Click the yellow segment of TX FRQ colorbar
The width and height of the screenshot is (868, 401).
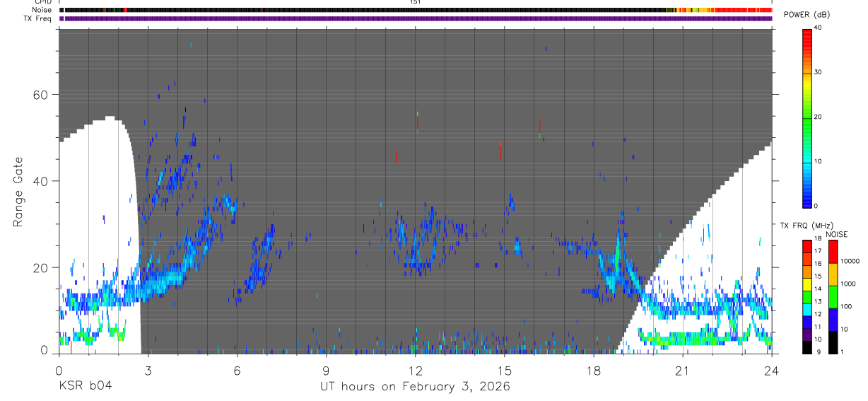[x=807, y=283]
